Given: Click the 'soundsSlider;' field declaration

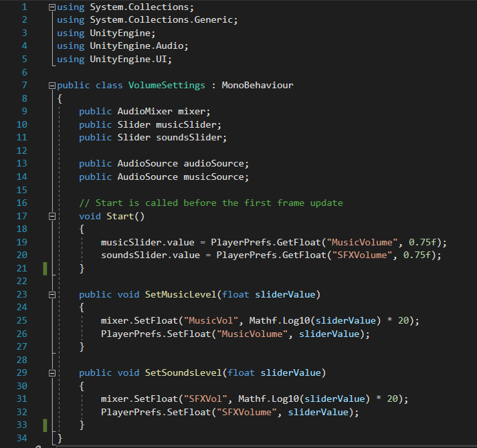Looking at the screenshot, I should (x=191, y=138).
